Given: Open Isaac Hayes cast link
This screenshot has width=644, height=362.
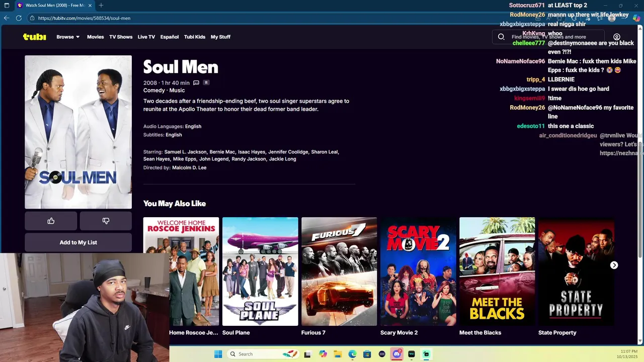Looking at the screenshot, I should 252,152.
